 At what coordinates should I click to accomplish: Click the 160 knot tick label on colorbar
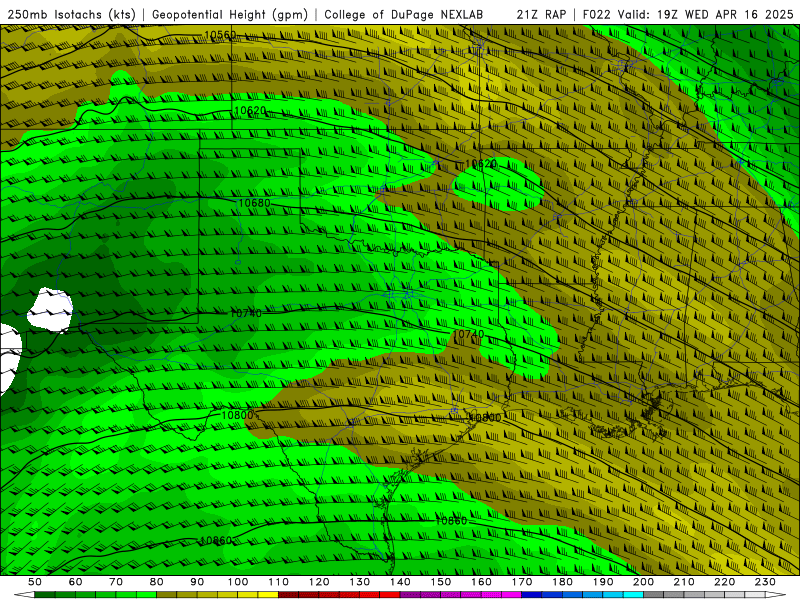[481, 582]
